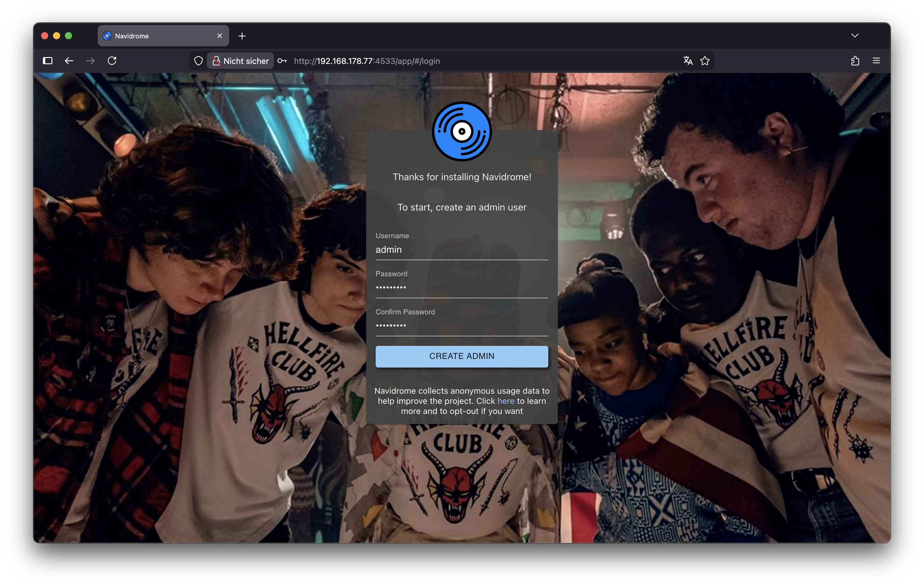Image resolution: width=924 pixels, height=587 pixels.
Task: Click the Nicht sicher security badge
Action: click(241, 61)
